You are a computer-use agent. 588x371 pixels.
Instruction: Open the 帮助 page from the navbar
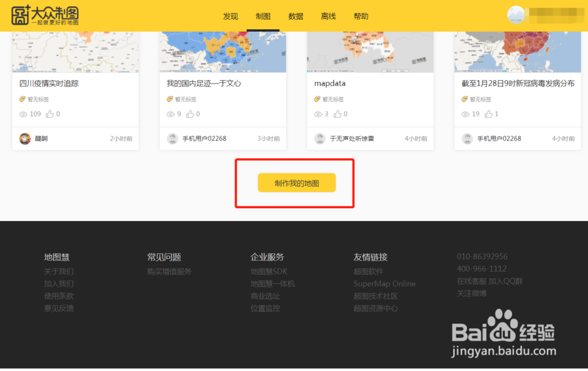click(361, 16)
